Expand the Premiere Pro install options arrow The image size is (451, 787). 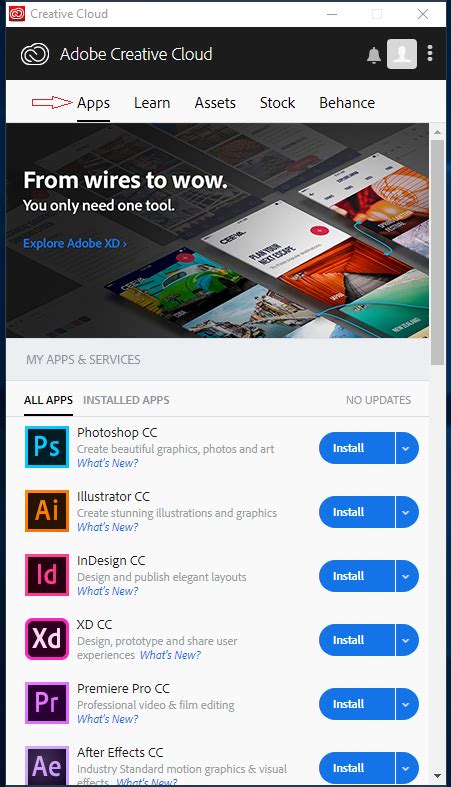point(407,704)
